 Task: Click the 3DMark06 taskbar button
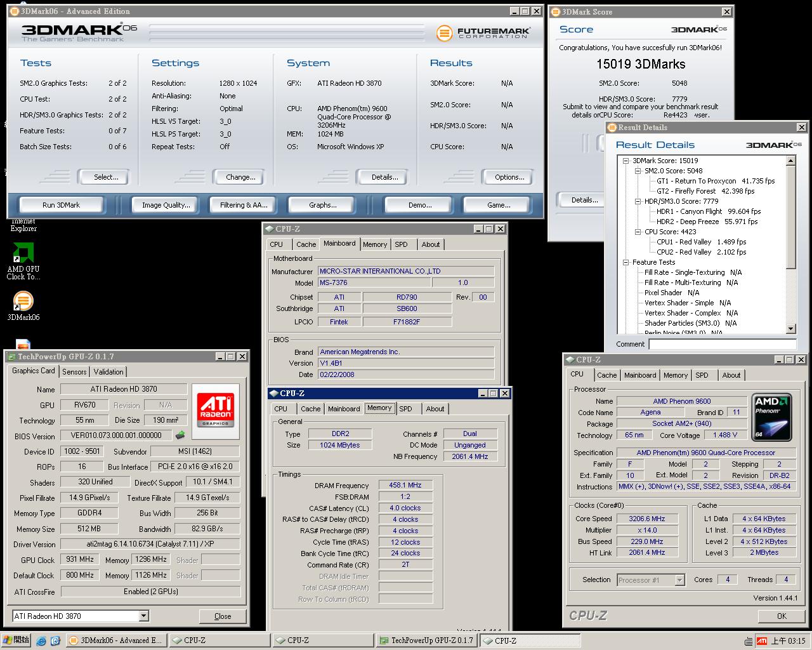click(x=116, y=640)
